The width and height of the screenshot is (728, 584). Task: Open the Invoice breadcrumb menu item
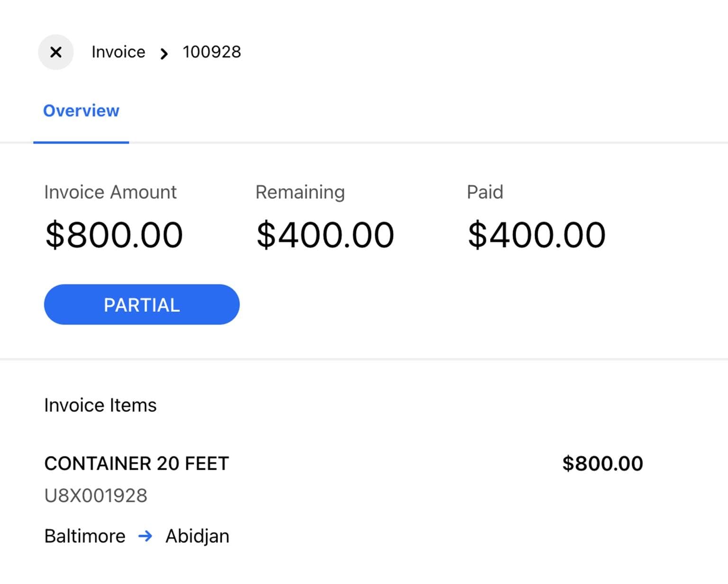118,52
